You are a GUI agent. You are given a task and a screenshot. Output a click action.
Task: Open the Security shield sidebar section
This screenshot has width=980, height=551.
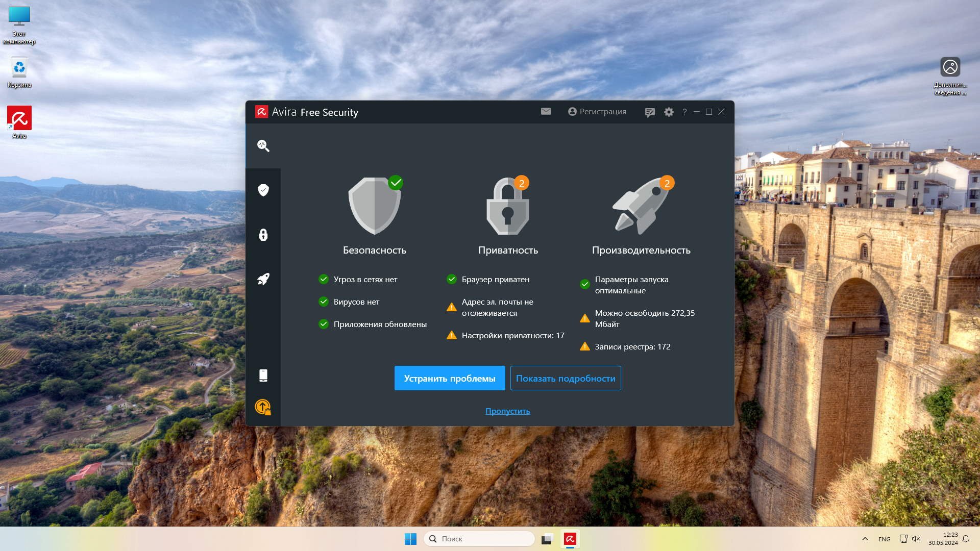click(263, 190)
